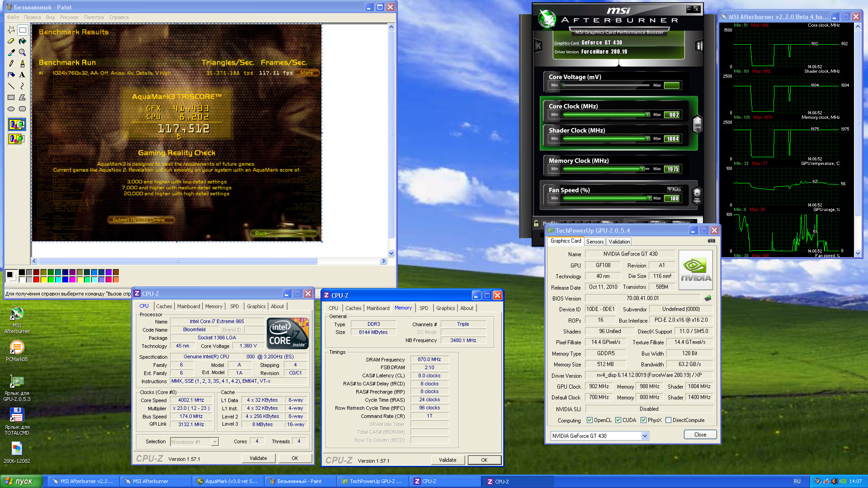Viewport: 868px width, 488px height.
Task: Click Validate in the Memory CPU-Z window
Action: tap(448, 460)
